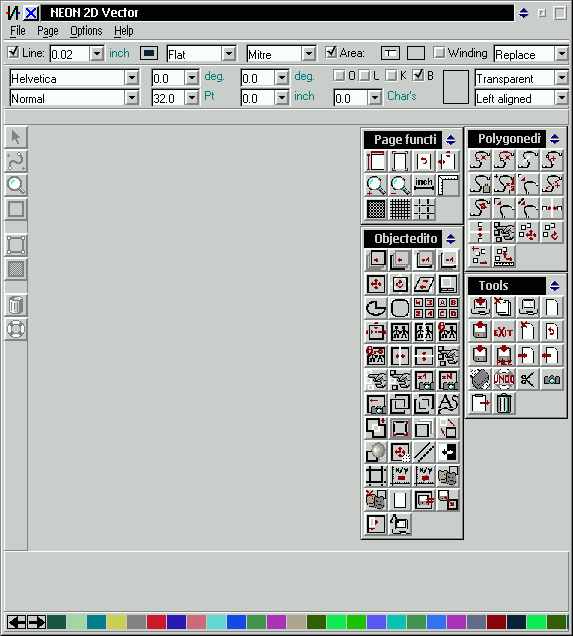Collapse the Page functions panel arrows
The height and width of the screenshot is (636, 573).
(451, 140)
